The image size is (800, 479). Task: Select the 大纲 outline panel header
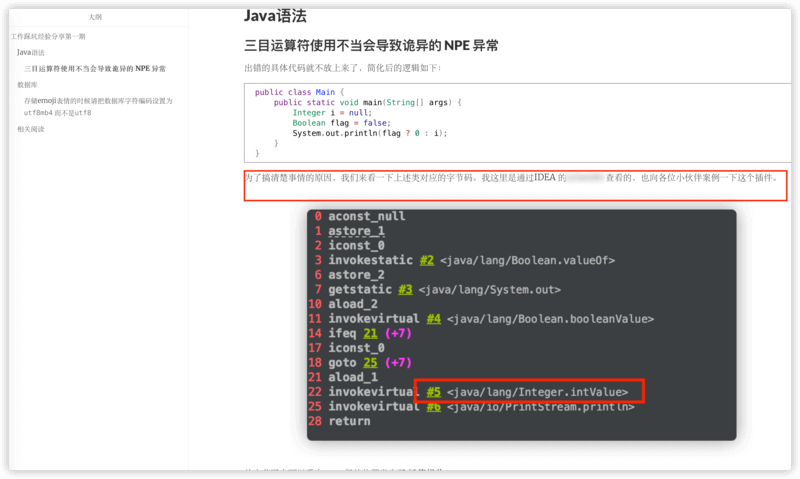[x=95, y=17]
